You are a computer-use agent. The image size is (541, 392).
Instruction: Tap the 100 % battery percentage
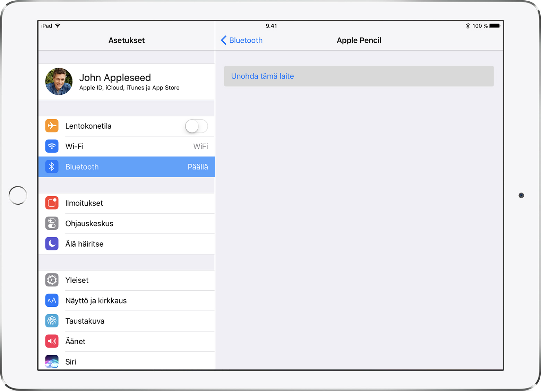coord(480,26)
